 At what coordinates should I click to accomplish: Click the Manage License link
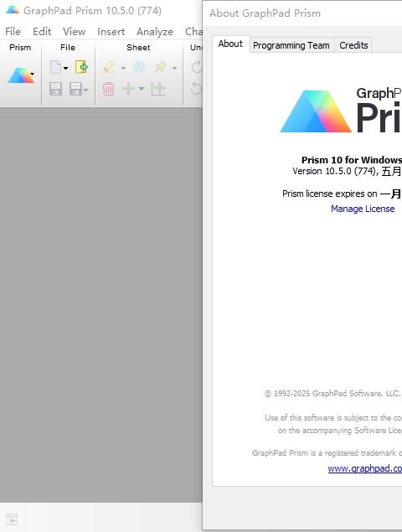[x=363, y=209]
